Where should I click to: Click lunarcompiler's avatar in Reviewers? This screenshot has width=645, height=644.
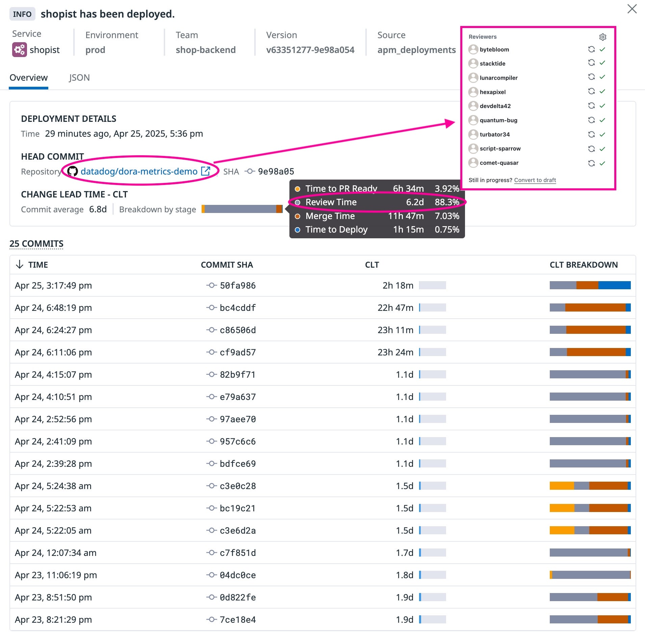click(x=473, y=78)
